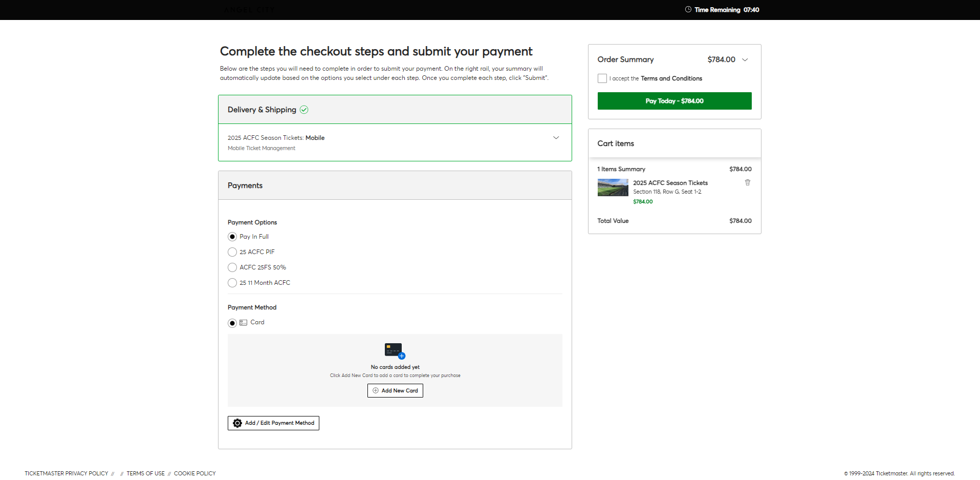
Task: Open the Terms of Use footer link
Action: tap(146, 473)
